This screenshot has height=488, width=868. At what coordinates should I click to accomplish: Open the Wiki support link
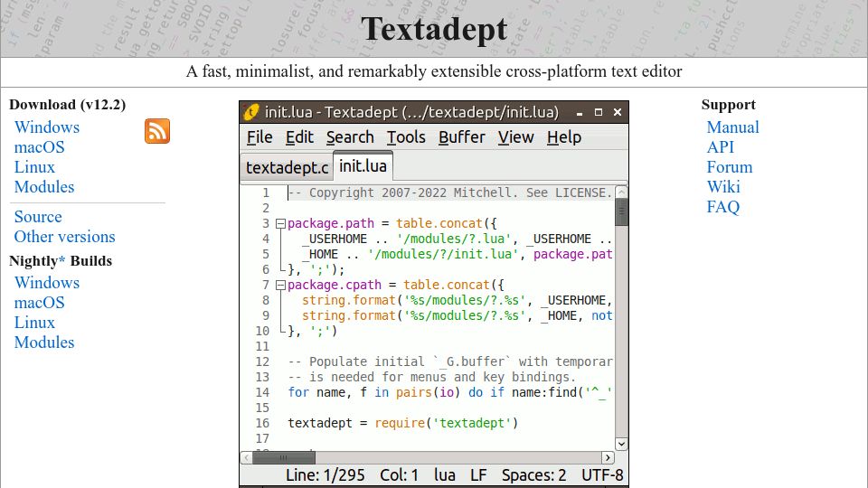pyautogui.click(x=723, y=187)
